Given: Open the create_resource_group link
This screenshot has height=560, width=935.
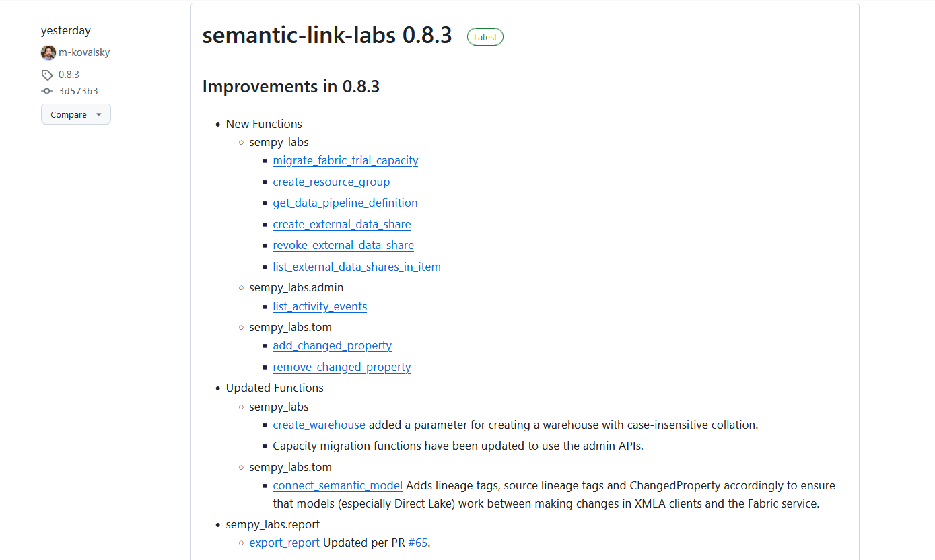Looking at the screenshot, I should tap(331, 182).
